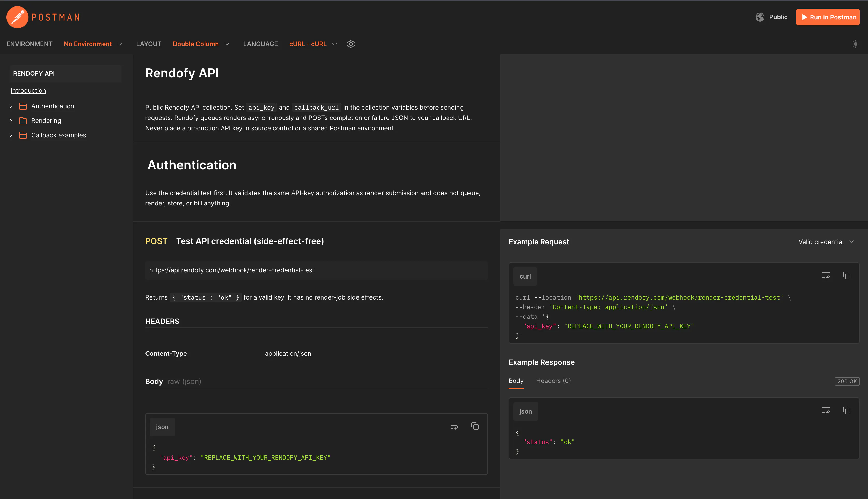Click the Example Request heading

539,242
